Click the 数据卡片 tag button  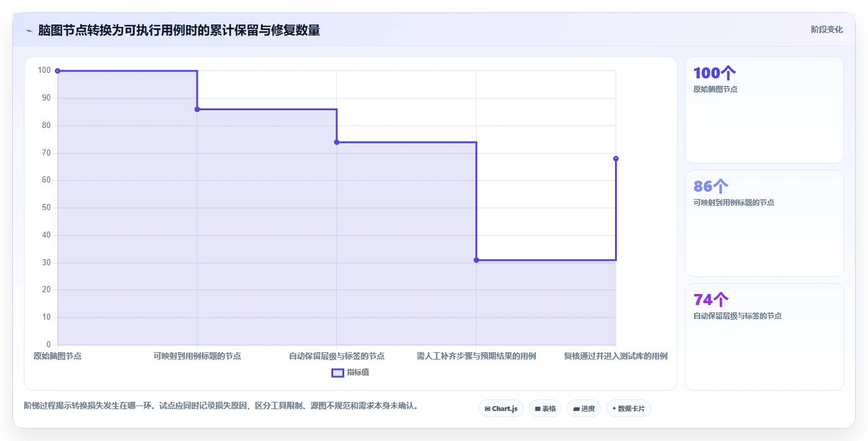point(628,409)
